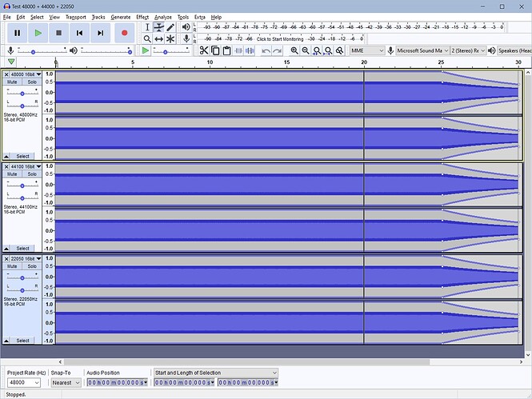Click the Zoom In magnifier icon

click(x=294, y=50)
